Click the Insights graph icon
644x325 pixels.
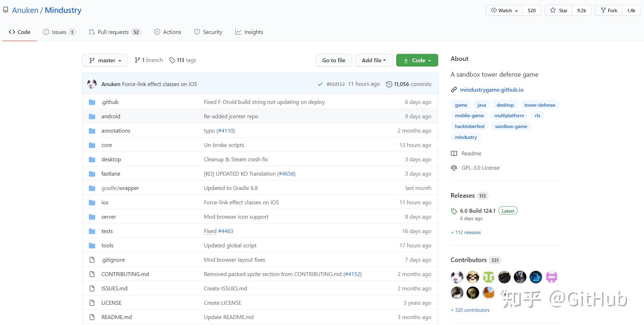238,32
